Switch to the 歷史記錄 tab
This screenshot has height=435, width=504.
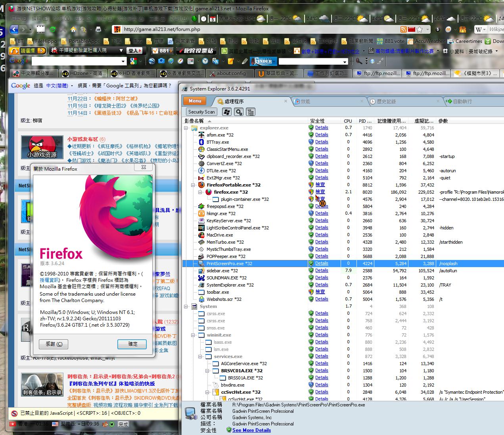coord(386,102)
